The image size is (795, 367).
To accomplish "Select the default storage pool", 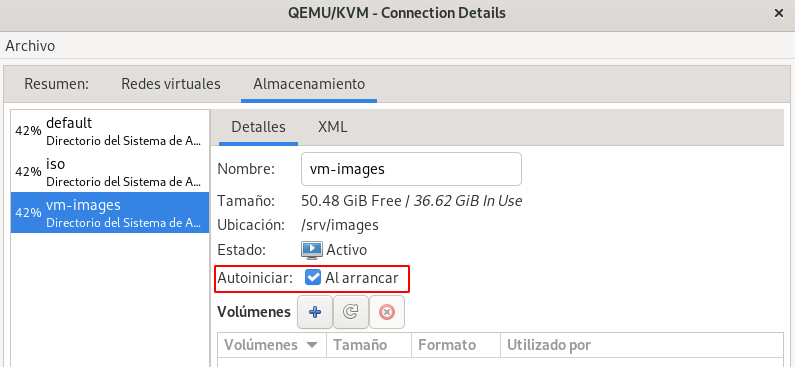I will click(x=110, y=131).
